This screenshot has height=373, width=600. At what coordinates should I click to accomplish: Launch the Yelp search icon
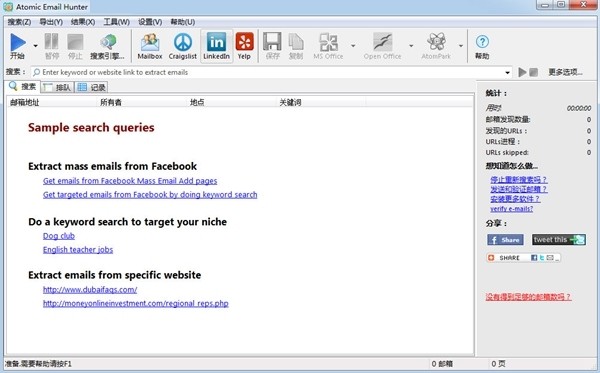coord(244,41)
